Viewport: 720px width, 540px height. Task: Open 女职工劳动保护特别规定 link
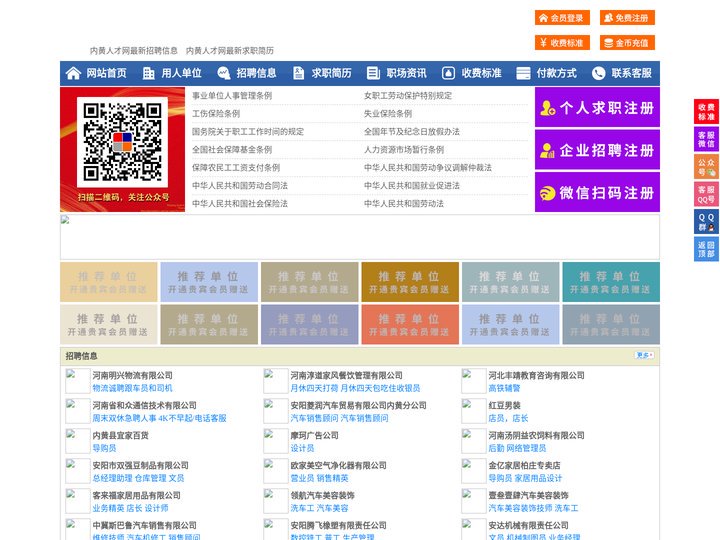point(408,96)
